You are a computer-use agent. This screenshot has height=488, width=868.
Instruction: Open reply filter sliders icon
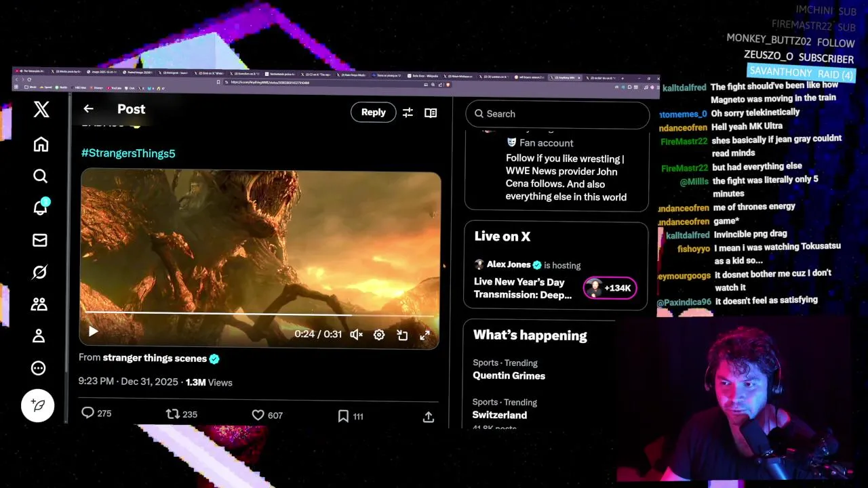tap(408, 113)
